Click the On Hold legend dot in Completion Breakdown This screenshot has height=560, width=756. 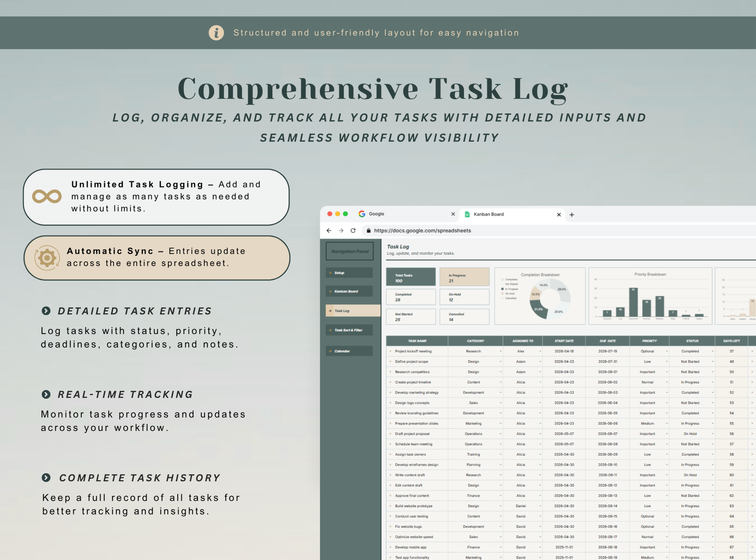click(502, 293)
